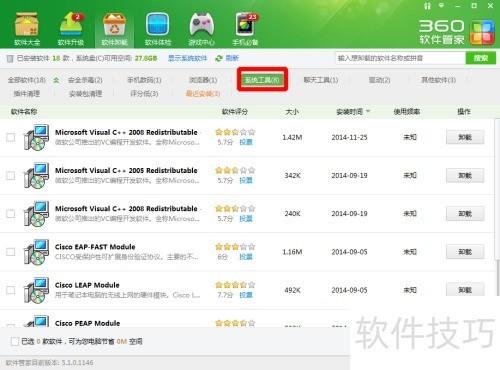Click 卸载 button for Visual C++ 2005

[465, 175]
